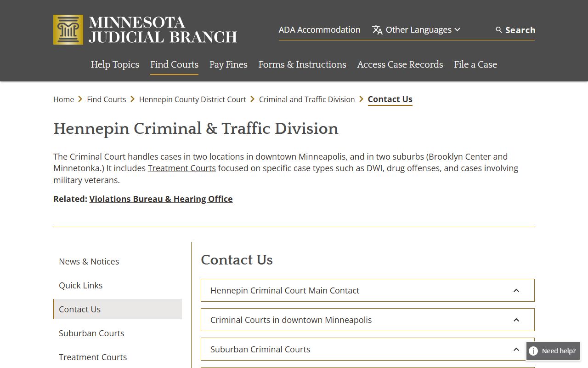
Task: Open the Other Languages dropdown
Action: tap(416, 30)
